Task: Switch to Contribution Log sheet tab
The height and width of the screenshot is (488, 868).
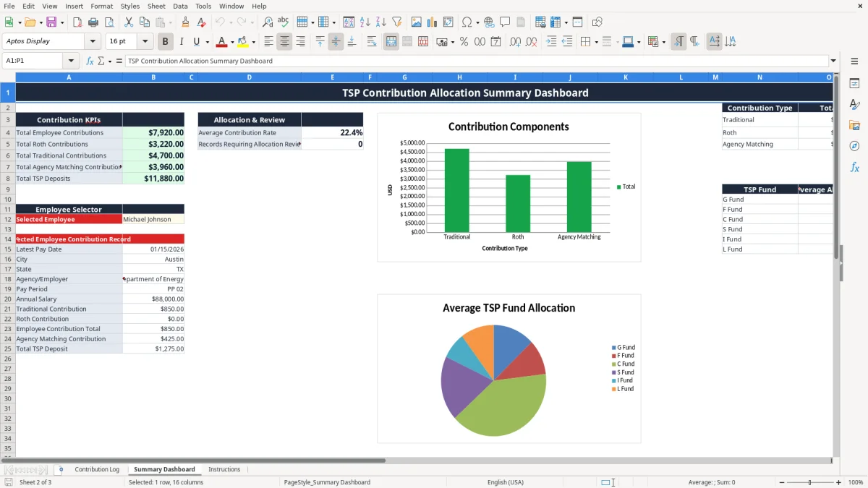Action: coord(97,469)
